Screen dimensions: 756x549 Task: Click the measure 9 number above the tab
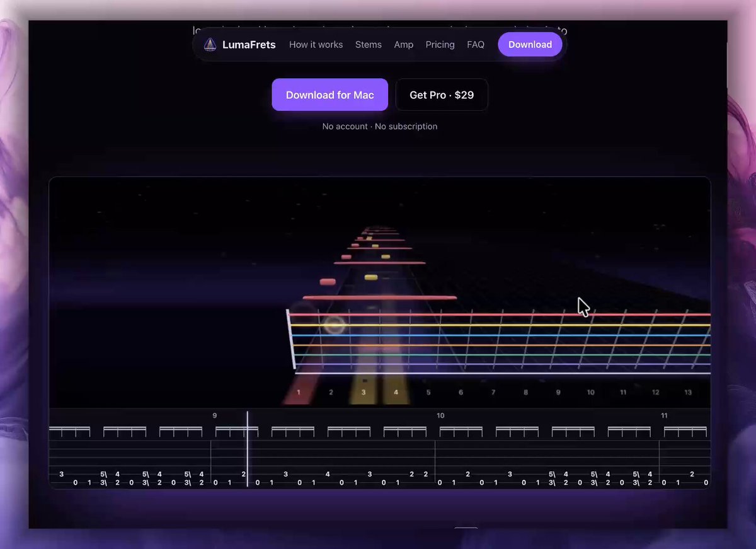coord(215,415)
